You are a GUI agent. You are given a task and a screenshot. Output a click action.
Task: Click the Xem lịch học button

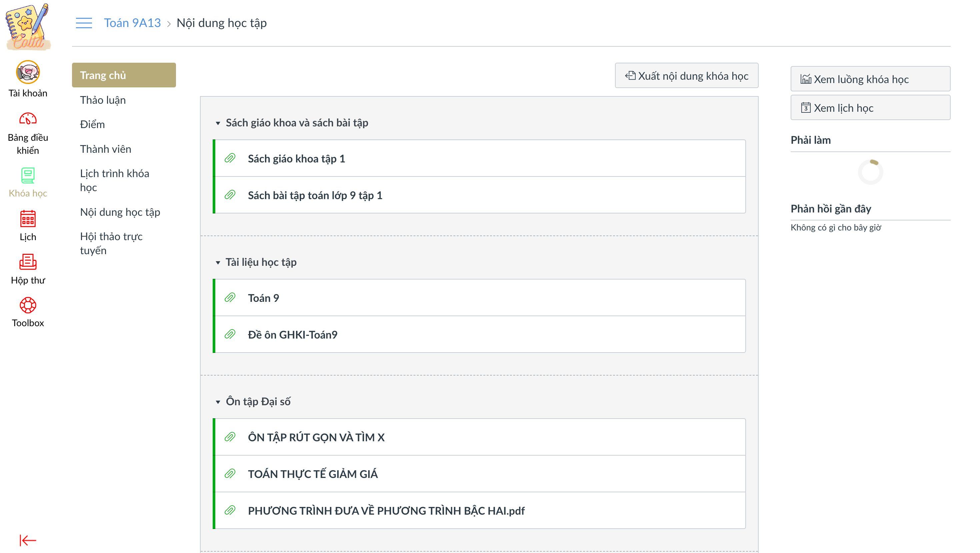(870, 108)
